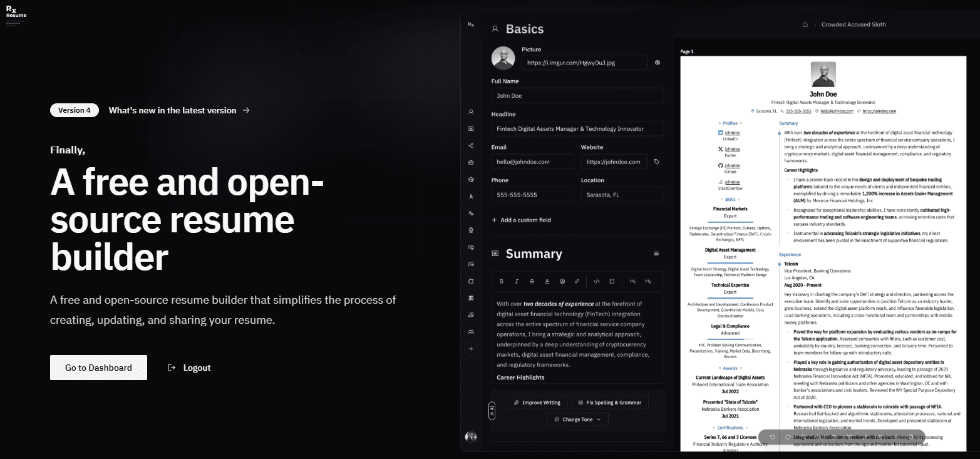This screenshot has width=980, height=459.
Task: Click the inline code icon in Summary toolbar
Action: (597, 281)
